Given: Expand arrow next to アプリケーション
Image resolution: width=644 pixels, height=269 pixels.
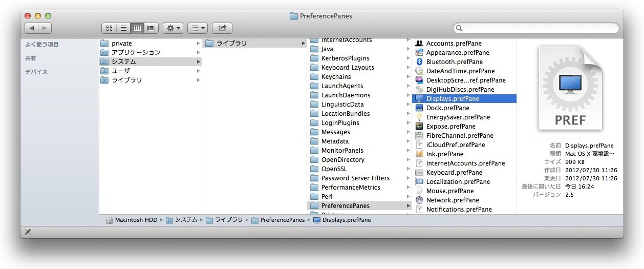Looking at the screenshot, I should pyautogui.click(x=199, y=53).
